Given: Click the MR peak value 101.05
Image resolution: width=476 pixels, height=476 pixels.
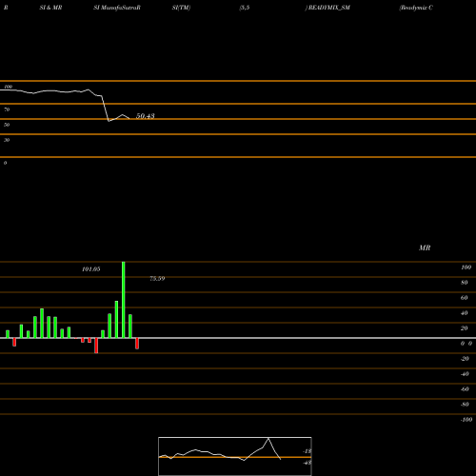Looking at the screenshot, I should [x=91, y=269].
